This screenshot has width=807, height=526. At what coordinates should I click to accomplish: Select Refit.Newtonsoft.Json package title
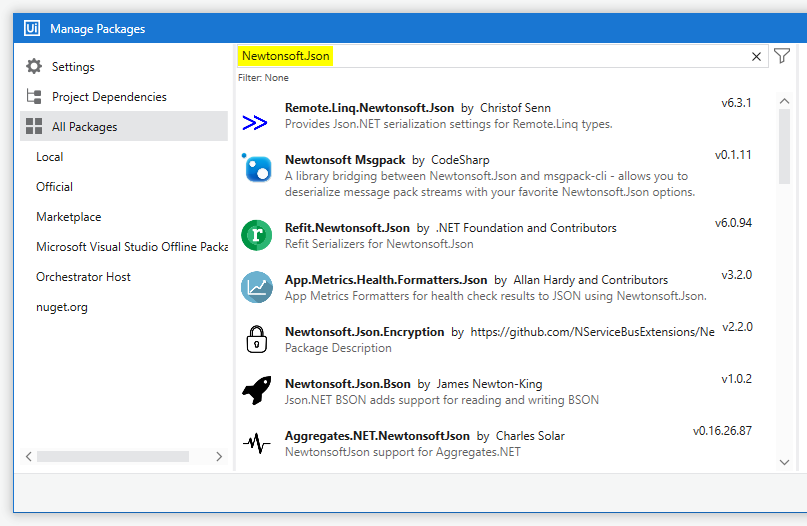[347, 227]
